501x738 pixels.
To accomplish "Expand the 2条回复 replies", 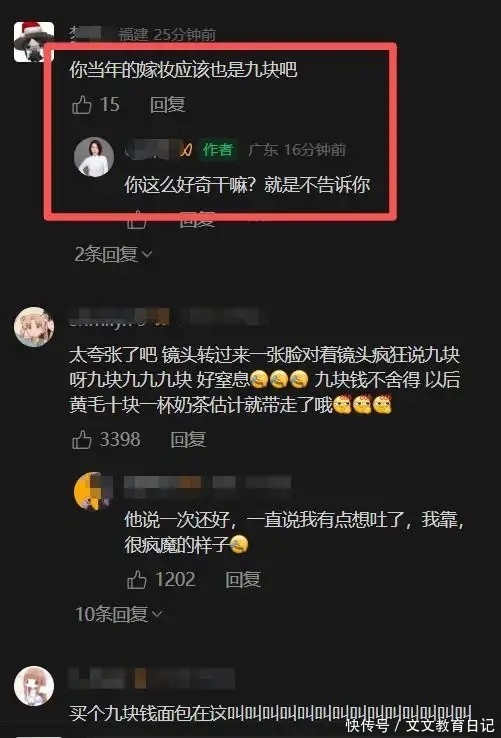I will pyautogui.click(x=113, y=255).
